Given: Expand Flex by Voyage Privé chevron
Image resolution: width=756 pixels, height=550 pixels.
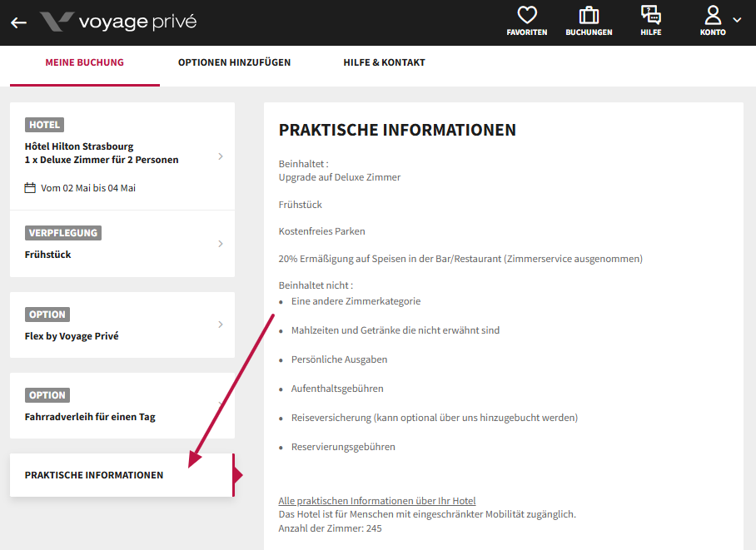Looking at the screenshot, I should 220,325.
